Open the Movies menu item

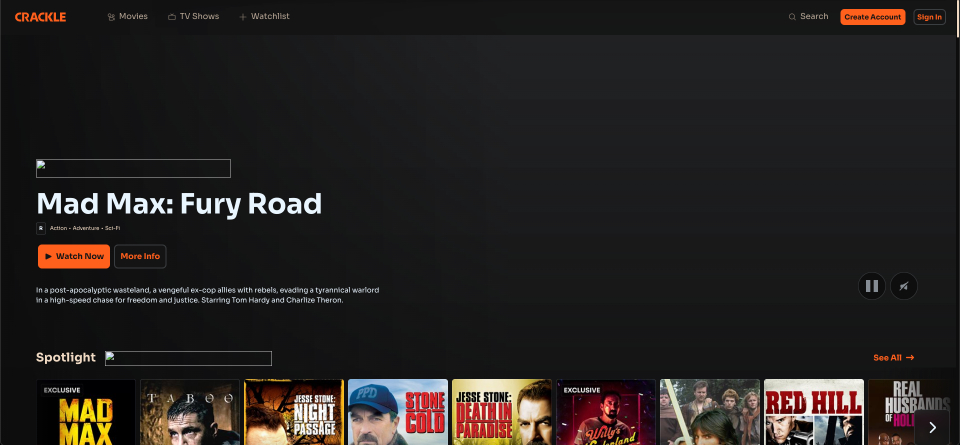coord(127,17)
